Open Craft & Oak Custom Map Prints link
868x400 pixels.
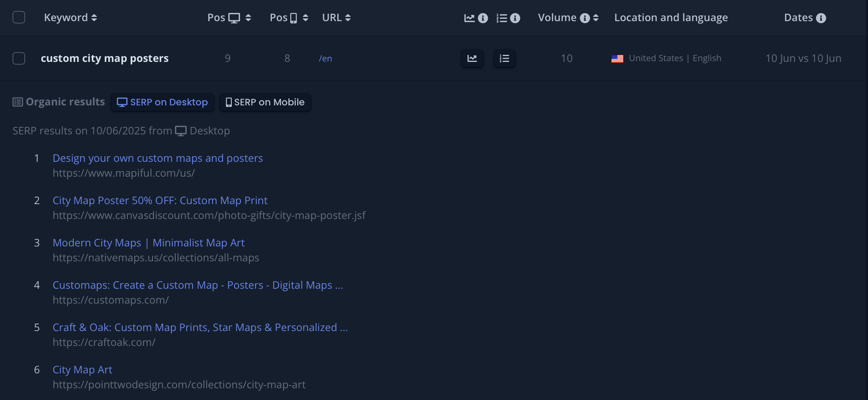click(x=200, y=328)
